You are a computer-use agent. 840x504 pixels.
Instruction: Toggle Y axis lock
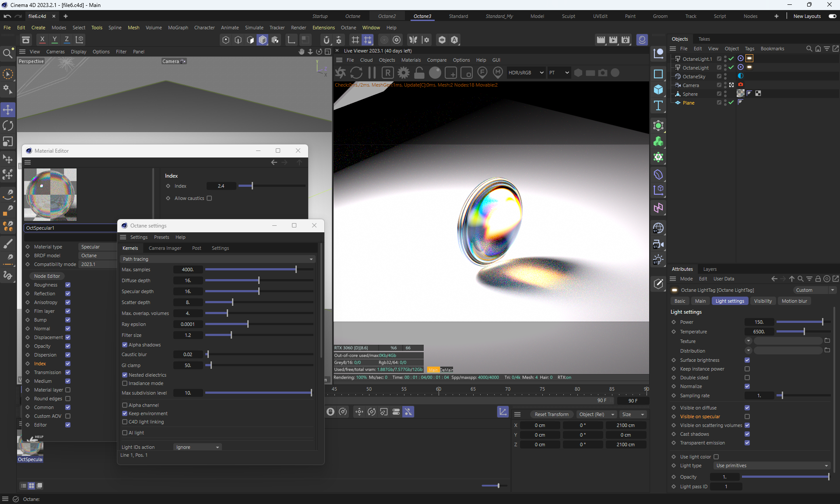pos(54,39)
